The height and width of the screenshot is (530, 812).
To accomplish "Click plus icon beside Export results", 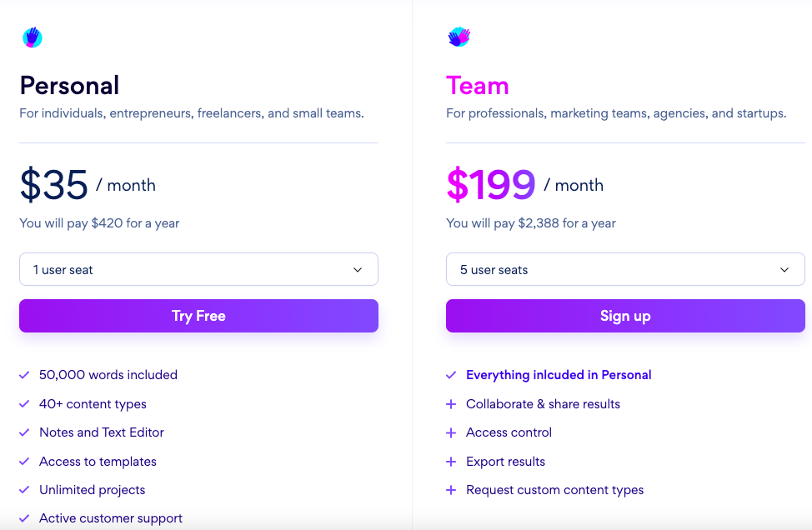I will click(451, 461).
